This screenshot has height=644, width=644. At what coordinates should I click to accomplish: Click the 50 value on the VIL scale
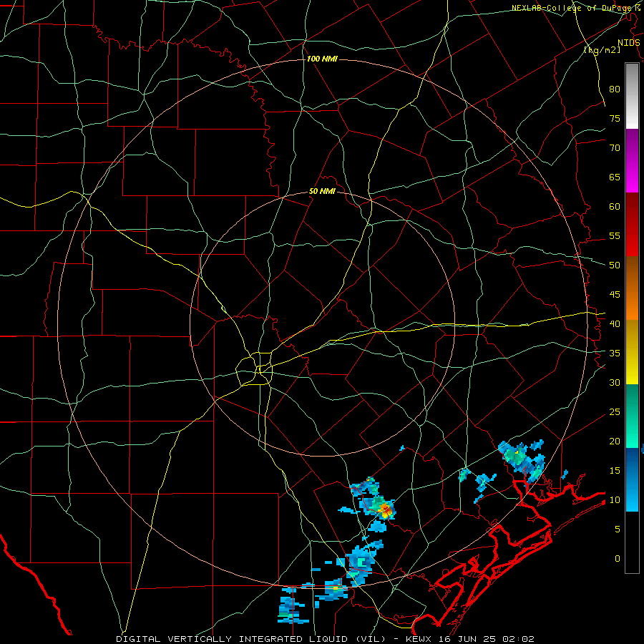(615, 265)
